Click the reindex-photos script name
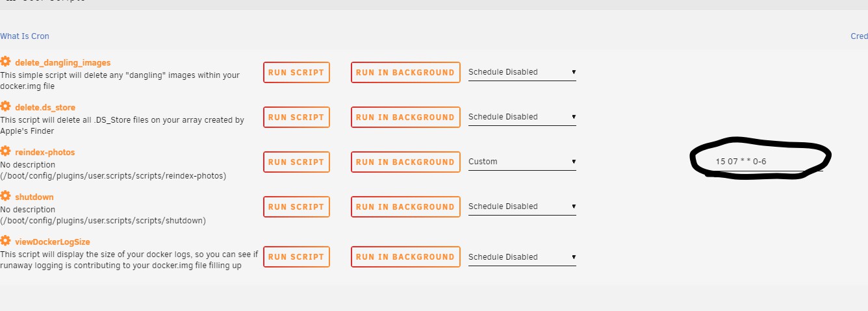 (45, 152)
